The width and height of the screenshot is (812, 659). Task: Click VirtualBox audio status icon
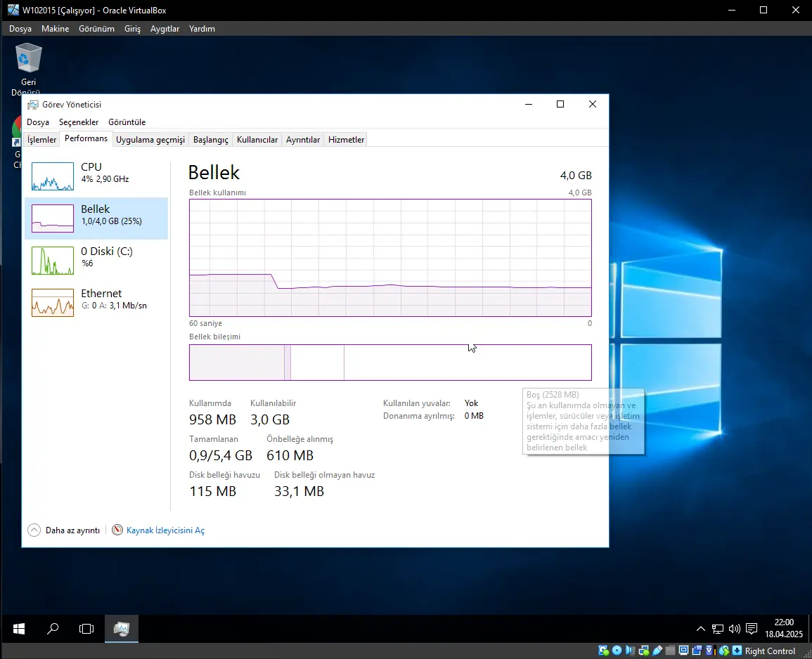pos(631,651)
